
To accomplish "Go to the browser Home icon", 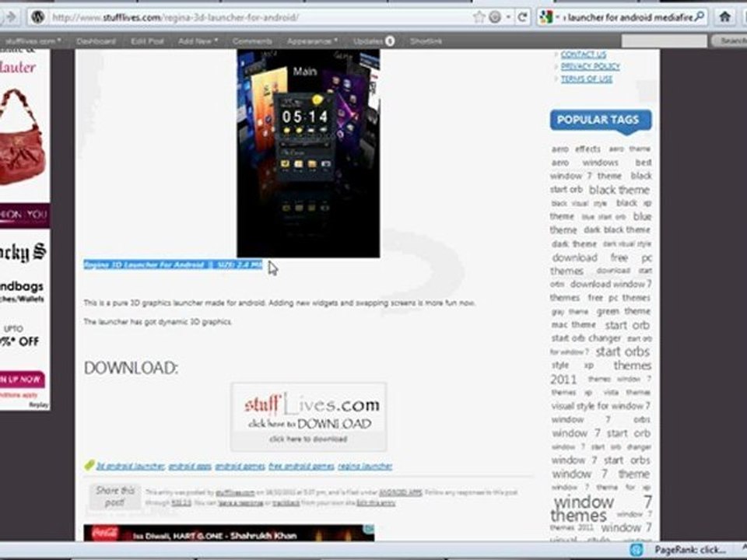I will (x=725, y=16).
